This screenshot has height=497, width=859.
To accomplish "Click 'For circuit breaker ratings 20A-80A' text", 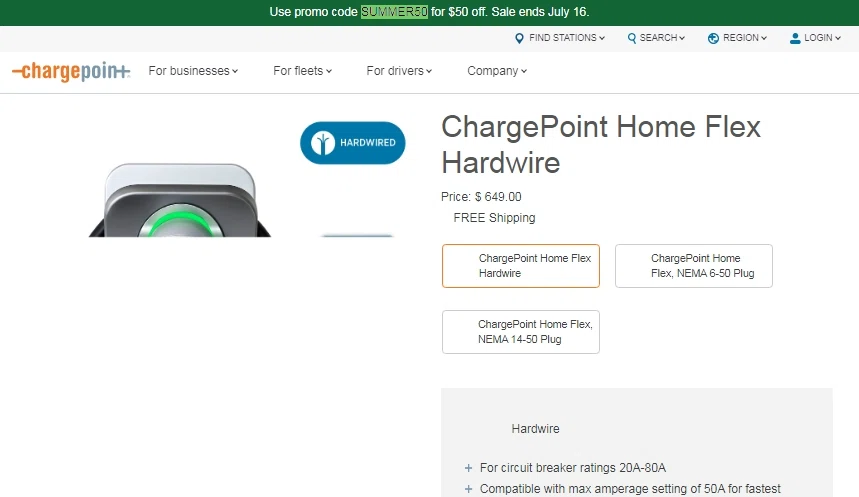I will (x=572, y=468).
